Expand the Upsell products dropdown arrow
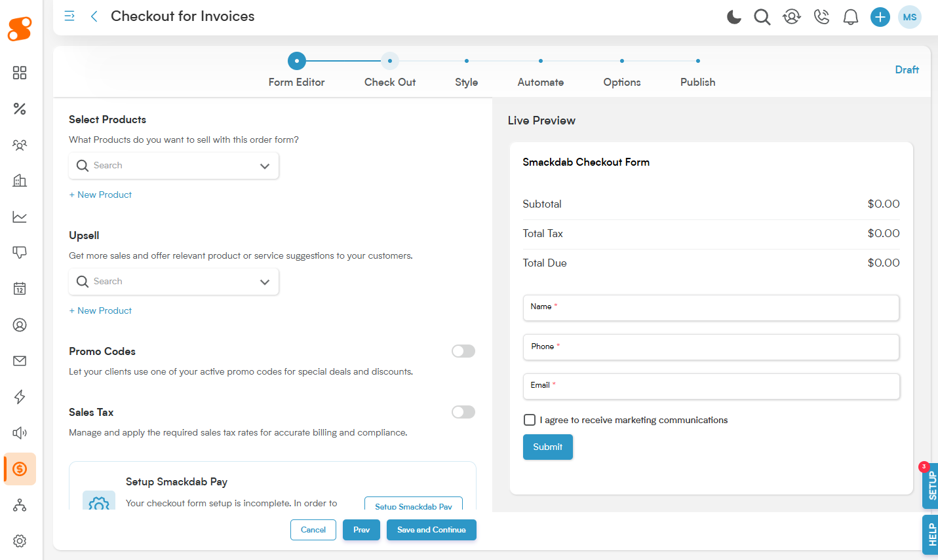The width and height of the screenshot is (938, 560). click(265, 282)
